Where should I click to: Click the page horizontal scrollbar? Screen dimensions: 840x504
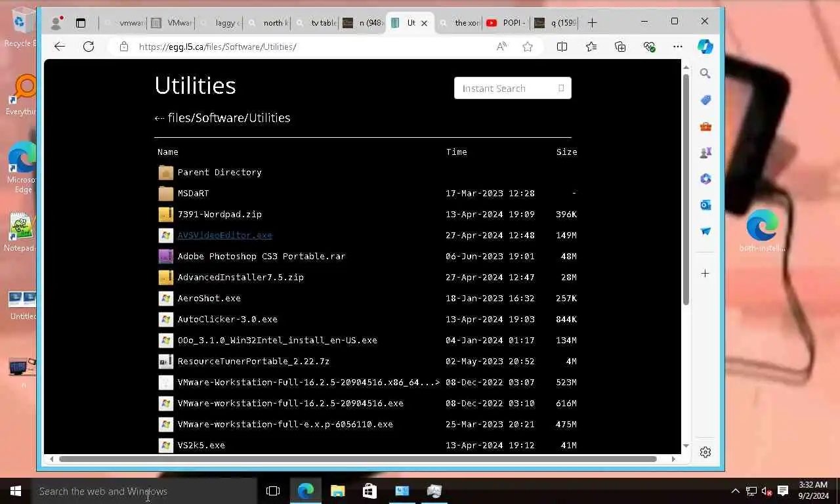(x=358, y=459)
